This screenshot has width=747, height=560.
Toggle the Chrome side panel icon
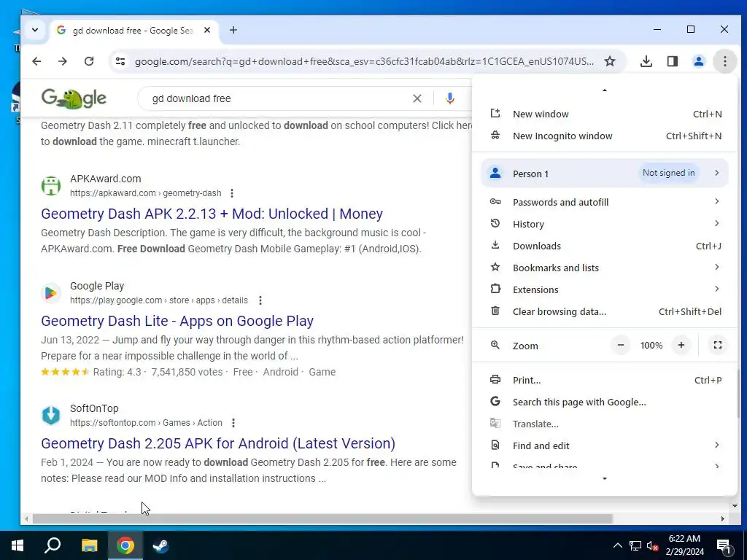[x=672, y=61]
